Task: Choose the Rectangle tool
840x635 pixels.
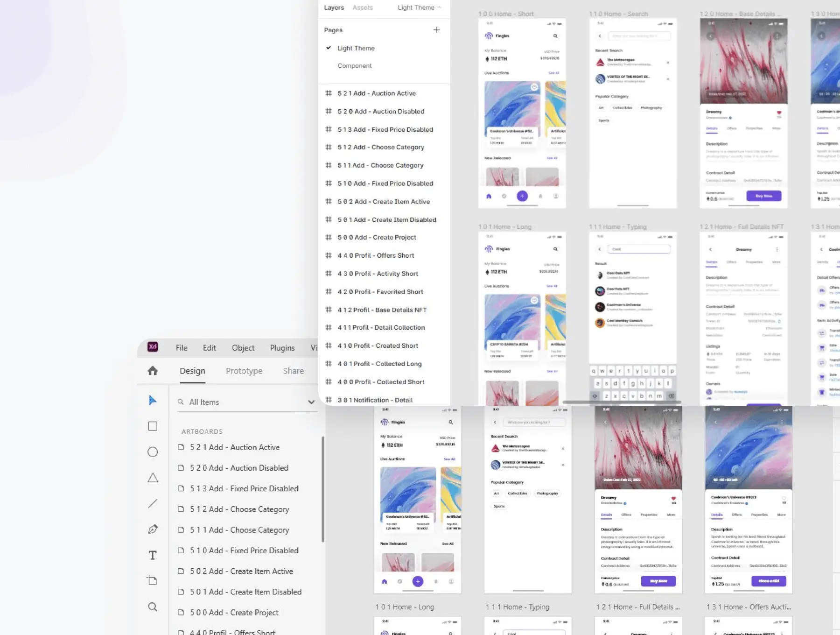Action: pyautogui.click(x=152, y=426)
